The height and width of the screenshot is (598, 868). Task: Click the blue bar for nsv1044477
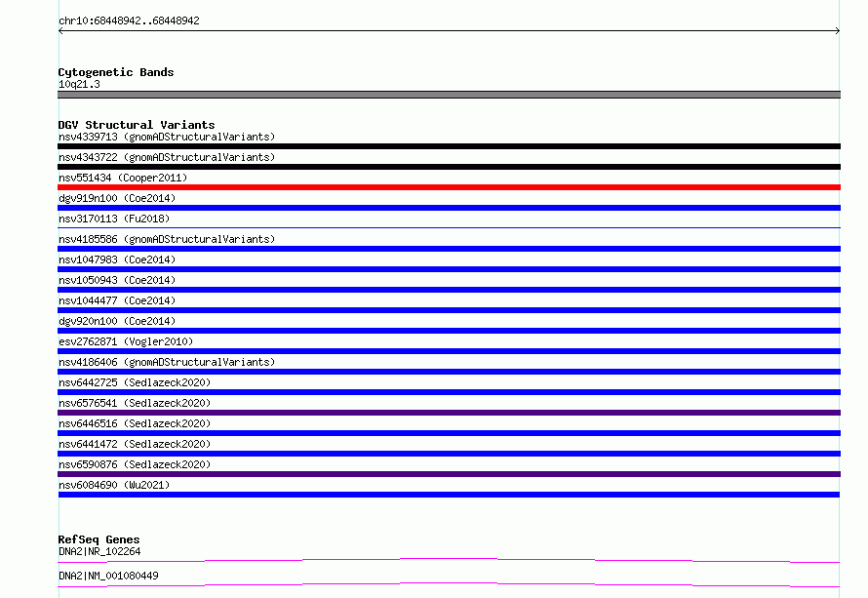(449, 310)
